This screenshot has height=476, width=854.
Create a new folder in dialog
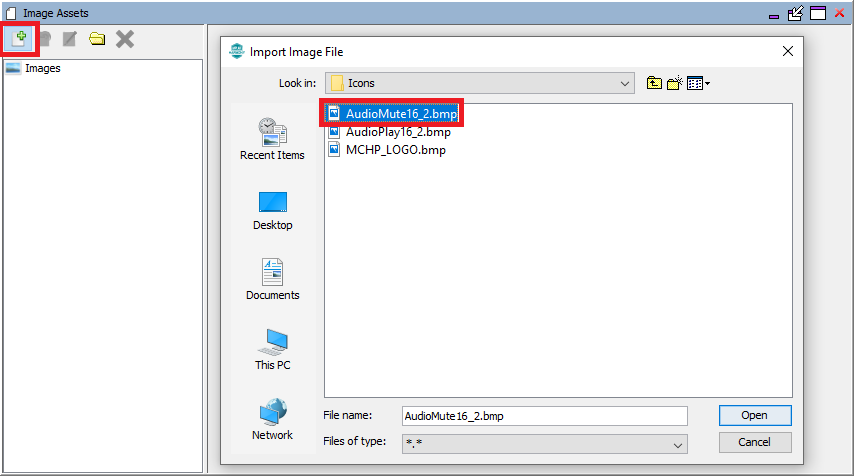click(x=675, y=83)
